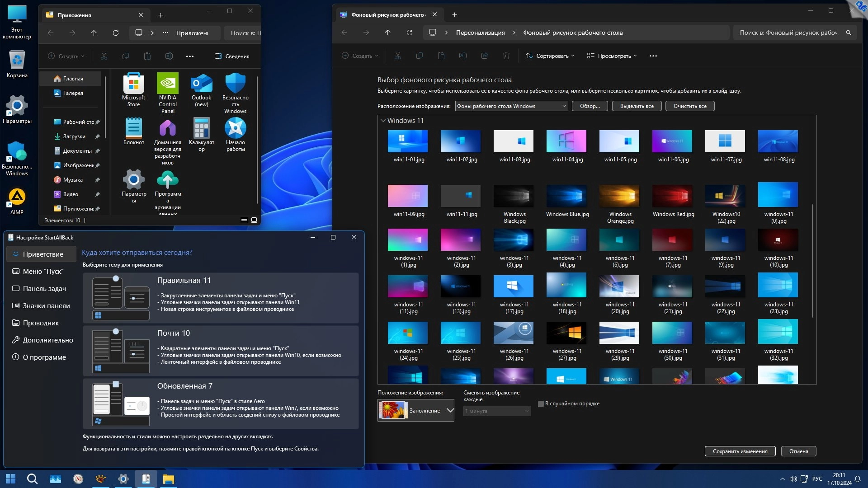Open the Calculator app icon
Image resolution: width=868 pixels, height=488 pixels.
click(201, 128)
